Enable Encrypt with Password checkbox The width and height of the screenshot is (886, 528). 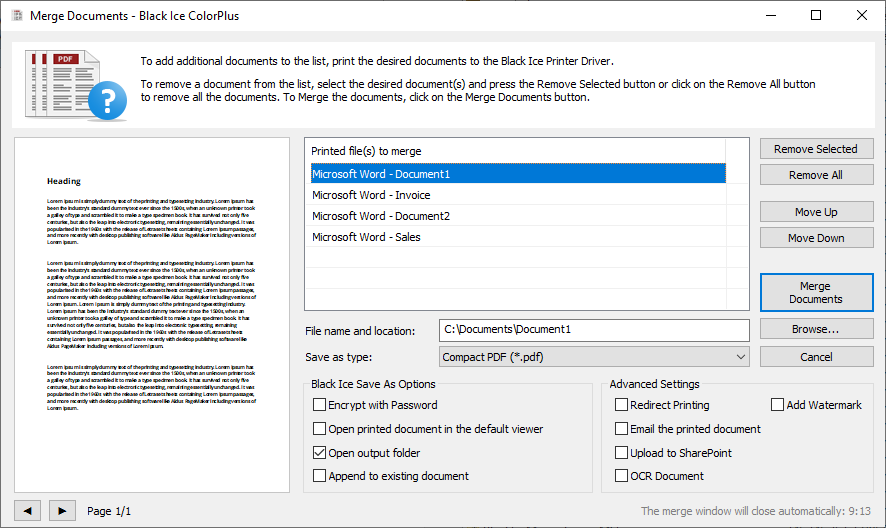[x=320, y=405]
